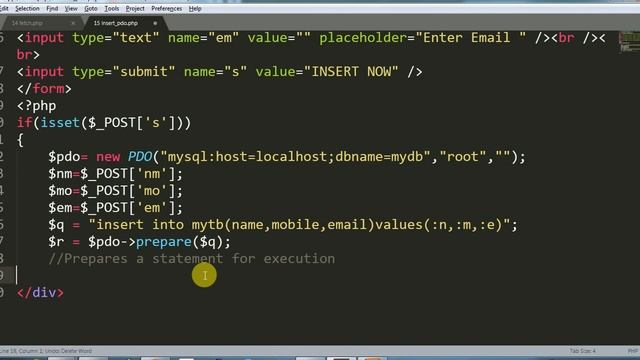Screen dimensions: 640x360
Task: Click the values(:n,:m,:e) placeholders
Action: tap(438, 225)
